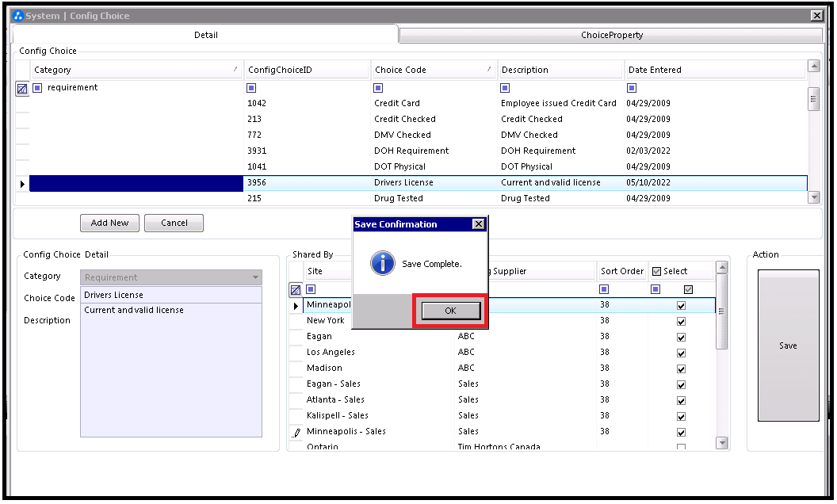Click the Config Choice grid scrollbar down arrow

tap(813, 197)
